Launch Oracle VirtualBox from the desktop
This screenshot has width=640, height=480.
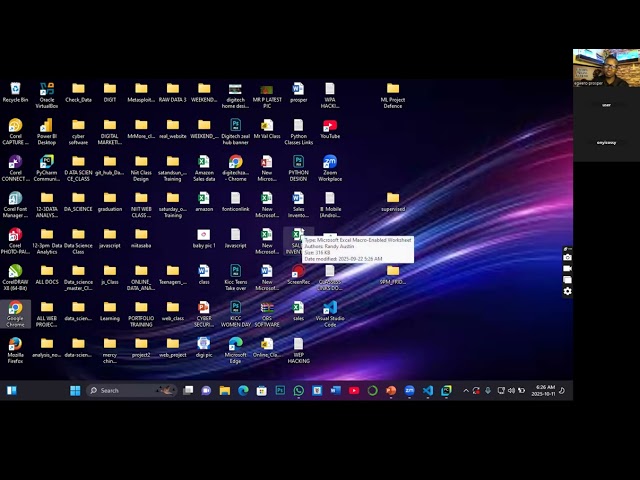click(x=46, y=90)
